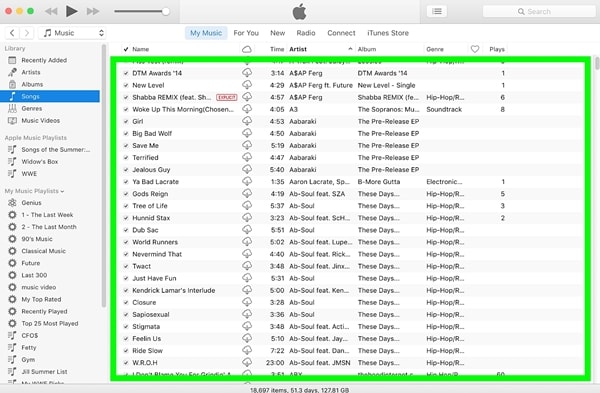Image resolution: width=600 pixels, height=393 pixels.
Task: Download Hunnid Stax from iCloud
Action: (247, 218)
